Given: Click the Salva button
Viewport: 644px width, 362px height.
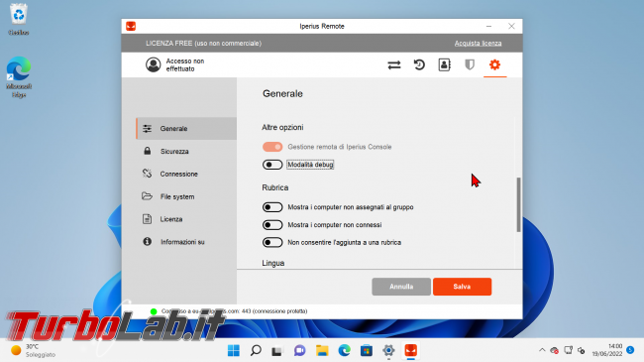Looking at the screenshot, I should (462, 287).
